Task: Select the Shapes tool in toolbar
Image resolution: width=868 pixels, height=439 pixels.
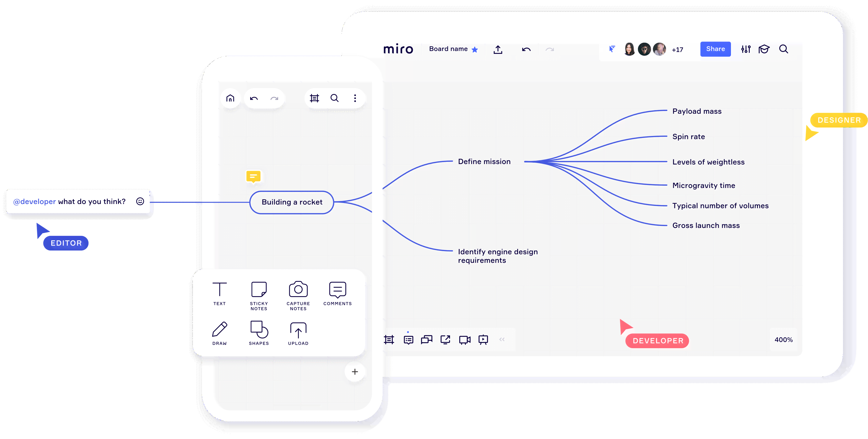Action: click(x=258, y=332)
